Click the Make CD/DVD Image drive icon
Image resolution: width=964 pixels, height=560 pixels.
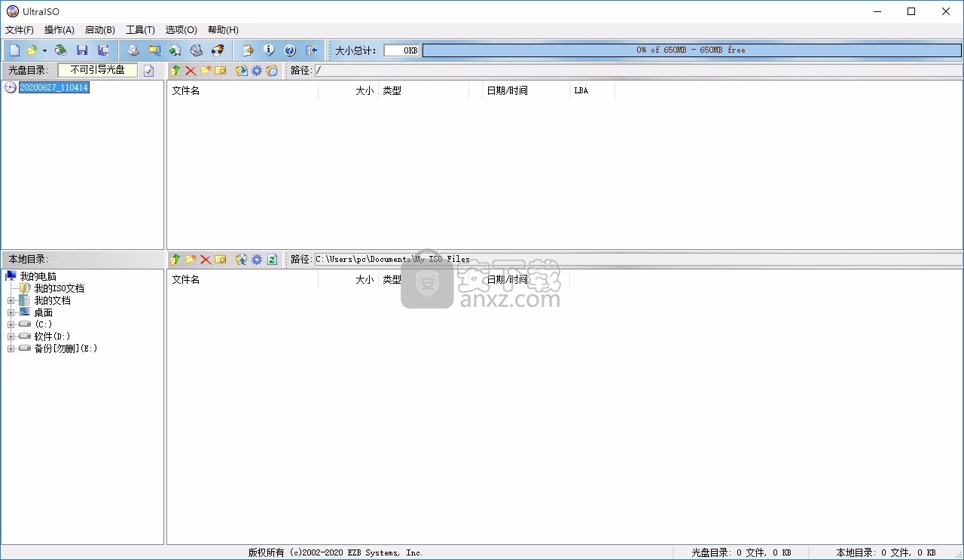[133, 50]
